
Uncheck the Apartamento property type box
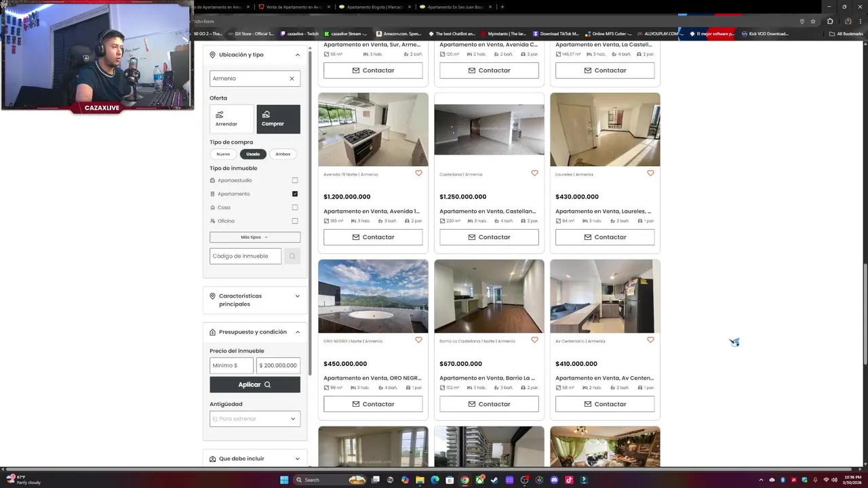[x=295, y=194]
